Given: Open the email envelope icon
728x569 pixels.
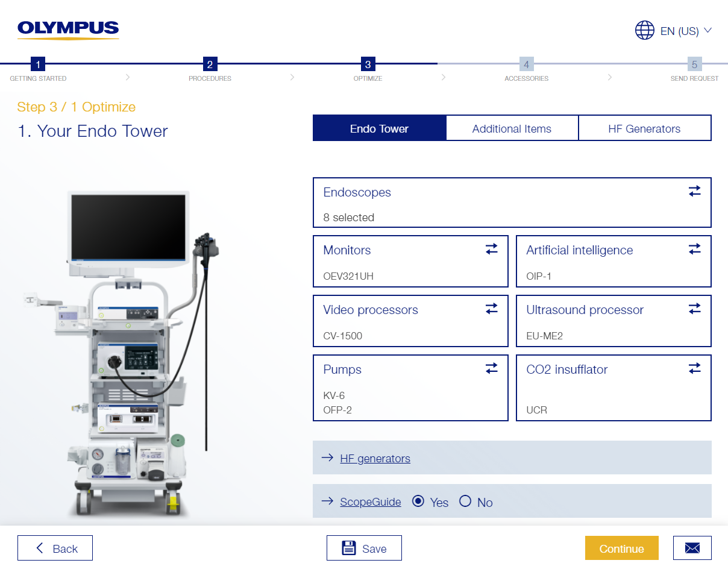Looking at the screenshot, I should click(692, 548).
